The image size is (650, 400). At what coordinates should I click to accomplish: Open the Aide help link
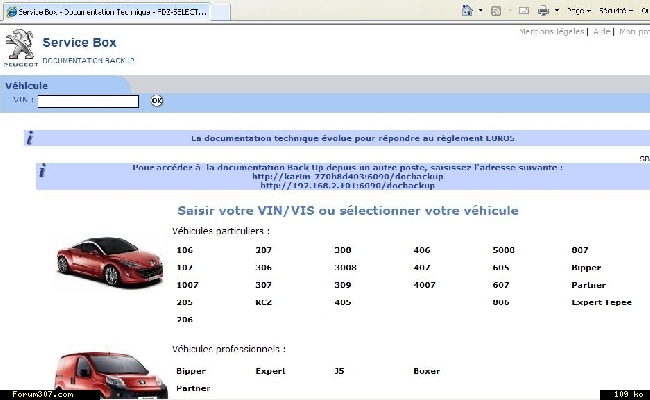[601, 32]
